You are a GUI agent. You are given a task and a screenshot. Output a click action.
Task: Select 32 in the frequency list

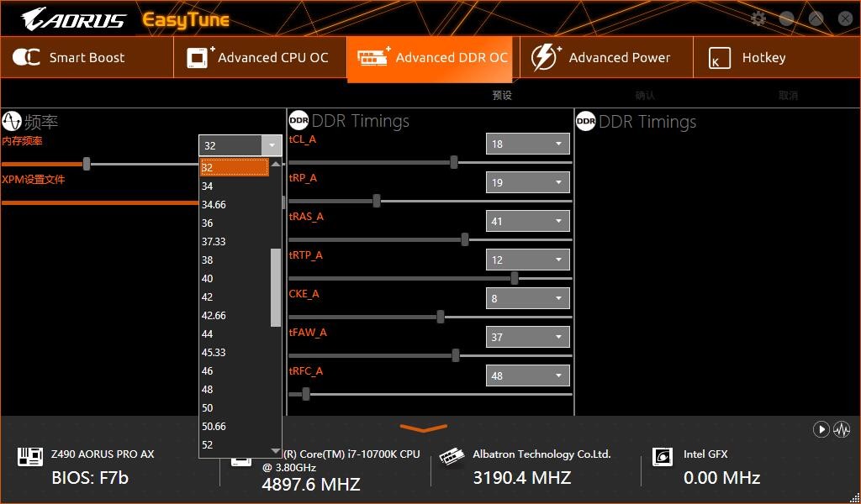point(235,168)
